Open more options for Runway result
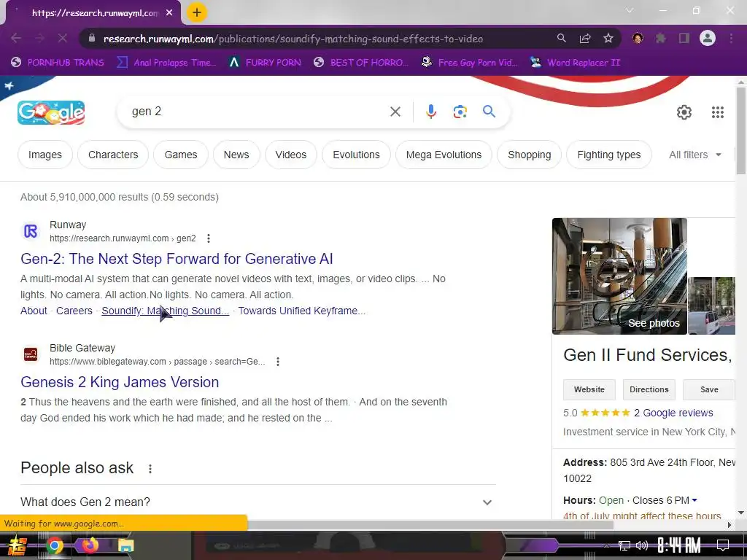This screenshot has width=747, height=560. 208,238
